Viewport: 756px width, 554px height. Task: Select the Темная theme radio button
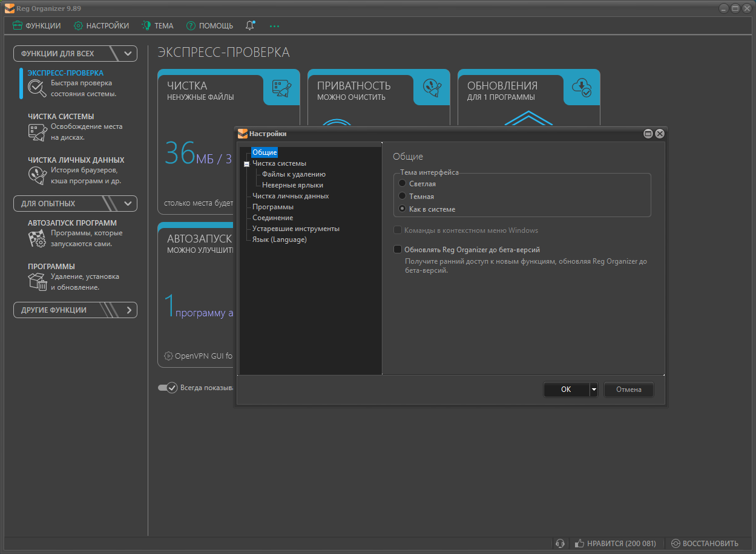(x=402, y=196)
